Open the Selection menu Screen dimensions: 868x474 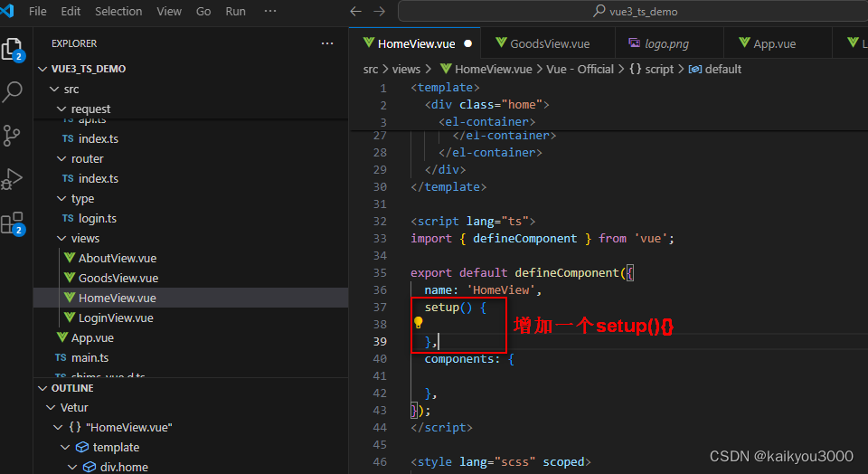pyautogui.click(x=118, y=11)
